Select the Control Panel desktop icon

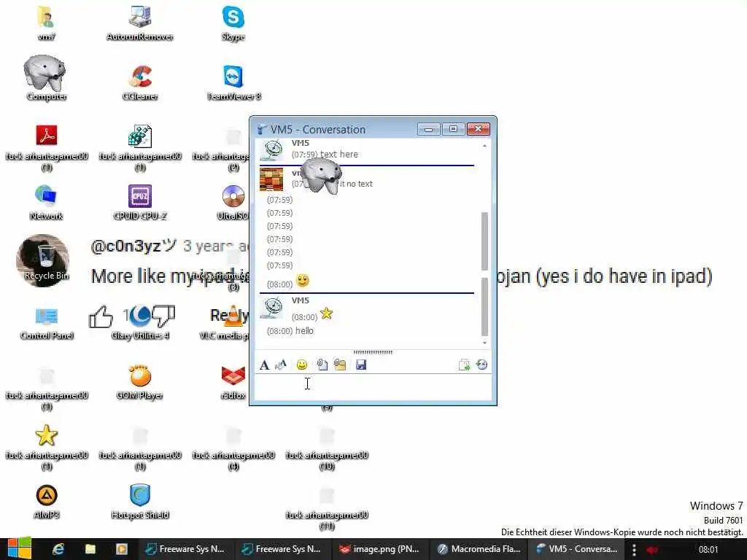[46, 322]
